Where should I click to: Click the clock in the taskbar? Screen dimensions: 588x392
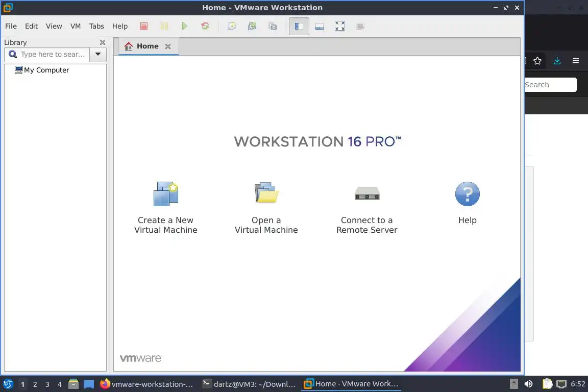(578, 384)
